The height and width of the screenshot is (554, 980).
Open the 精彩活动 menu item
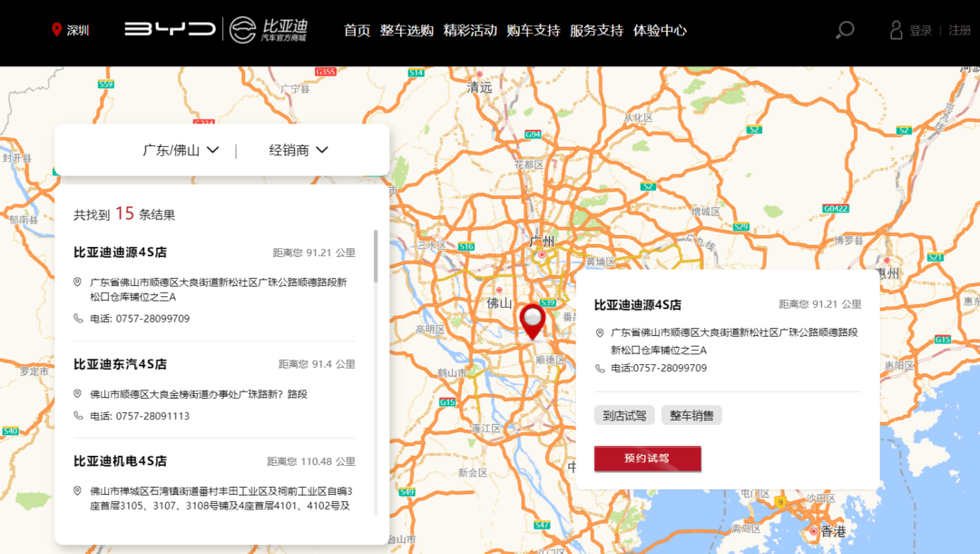click(x=470, y=30)
